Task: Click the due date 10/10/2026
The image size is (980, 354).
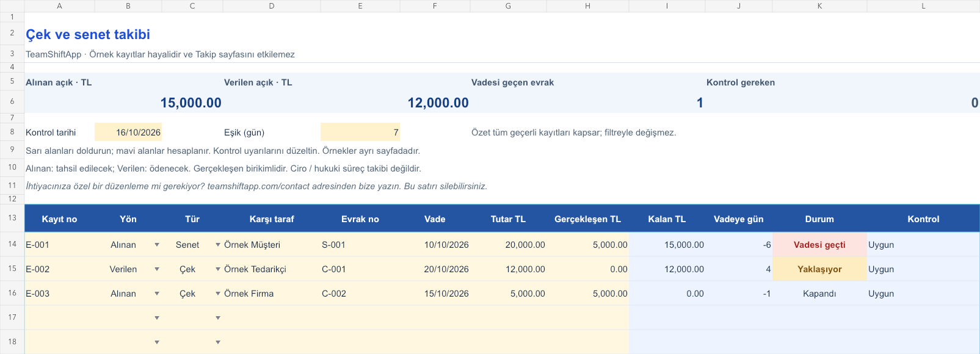Action: pos(435,245)
